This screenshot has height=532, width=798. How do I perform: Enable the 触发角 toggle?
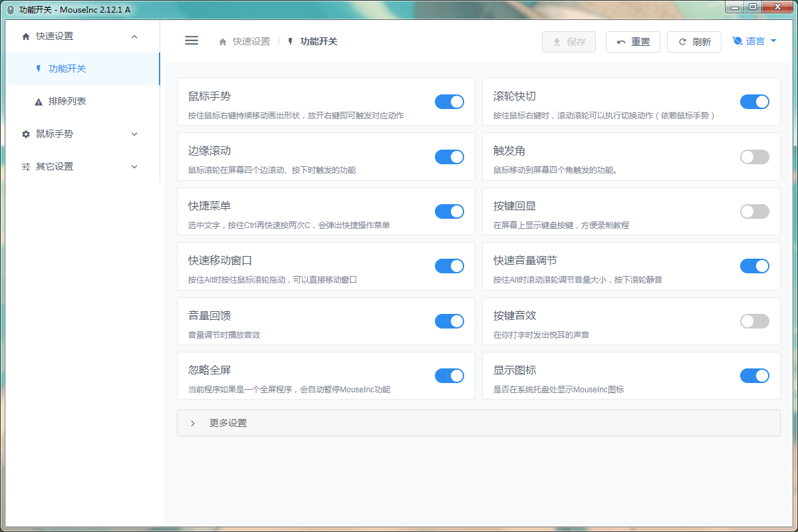[x=754, y=157]
